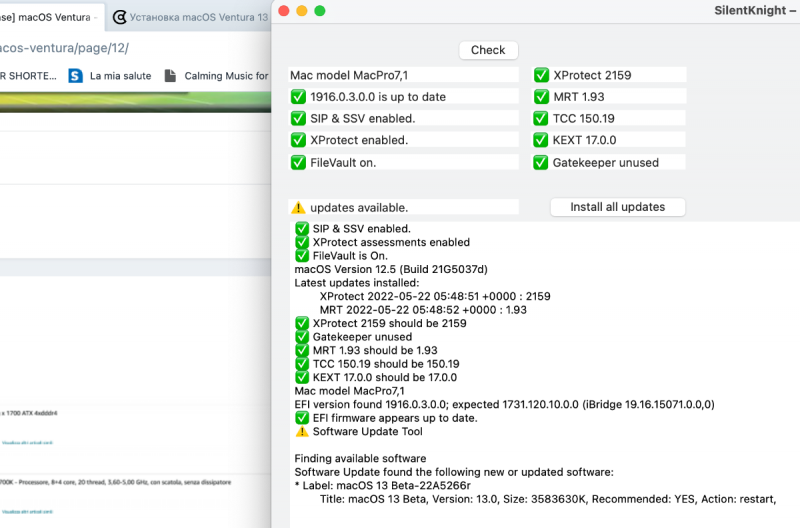The image size is (800, 528).
Task: Click the green checkmark beside XProtect 2159
Action: 541,75
